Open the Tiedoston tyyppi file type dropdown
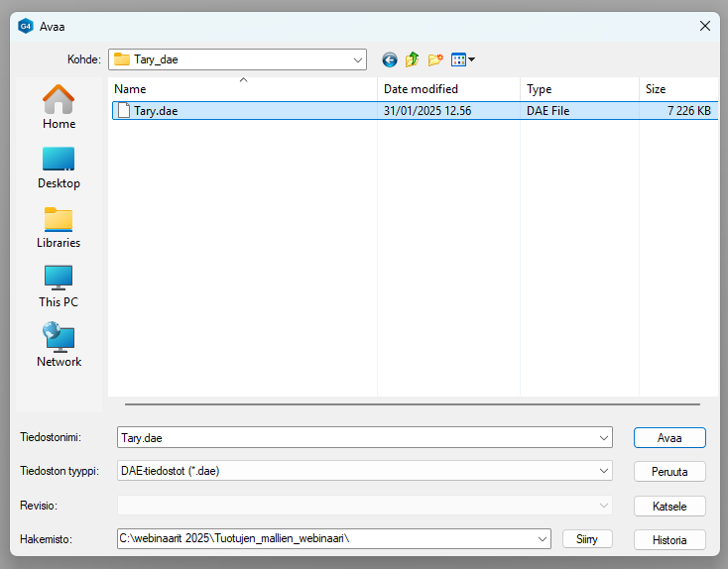The width and height of the screenshot is (728, 569). click(604, 471)
